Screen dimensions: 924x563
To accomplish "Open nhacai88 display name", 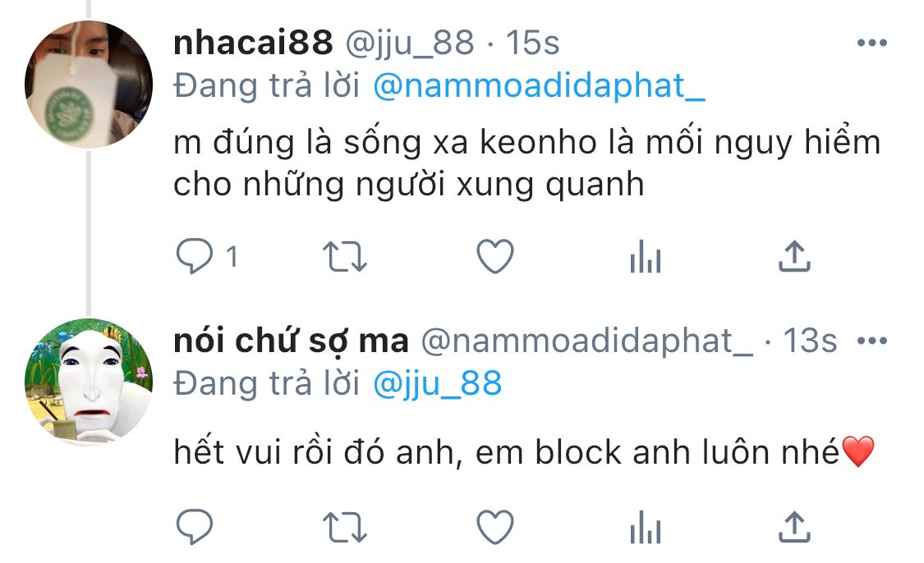I will tap(253, 43).
